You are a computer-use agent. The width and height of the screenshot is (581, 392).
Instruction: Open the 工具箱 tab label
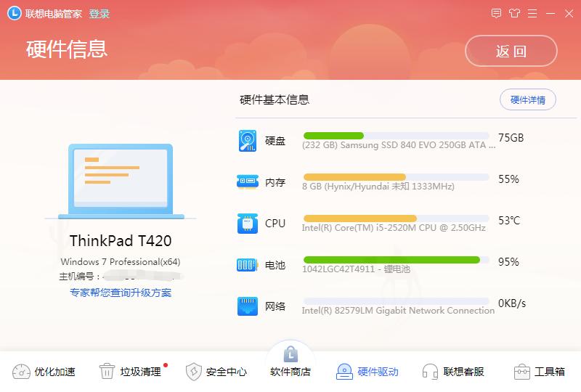[x=550, y=372]
